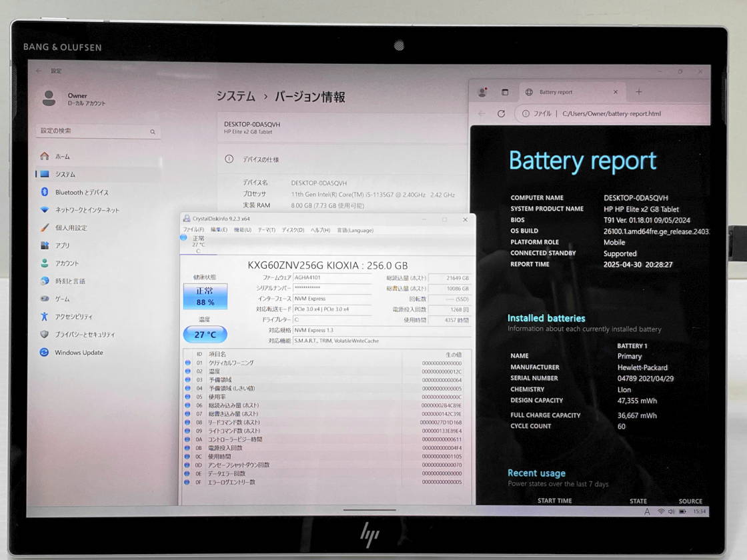Select System in the Settings sidebar

97,174
